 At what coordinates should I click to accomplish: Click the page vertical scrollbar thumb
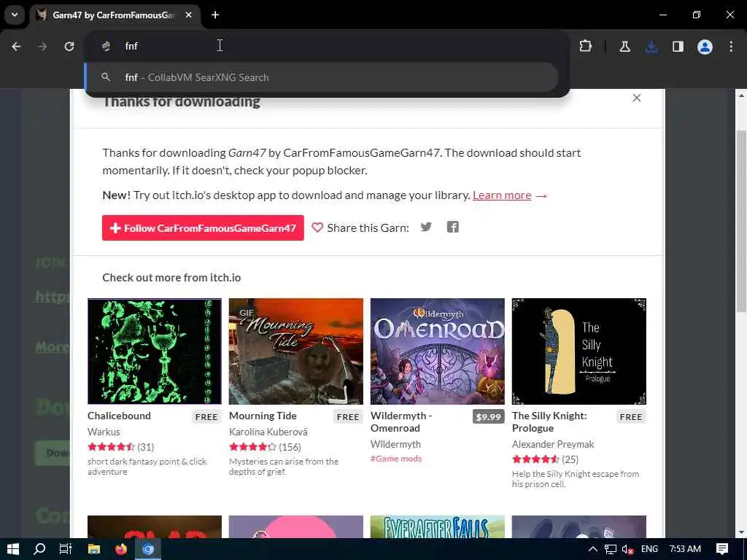coord(741,222)
